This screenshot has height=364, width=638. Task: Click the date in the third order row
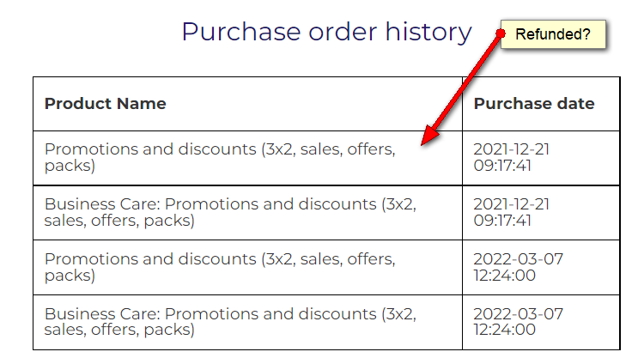[x=518, y=267]
